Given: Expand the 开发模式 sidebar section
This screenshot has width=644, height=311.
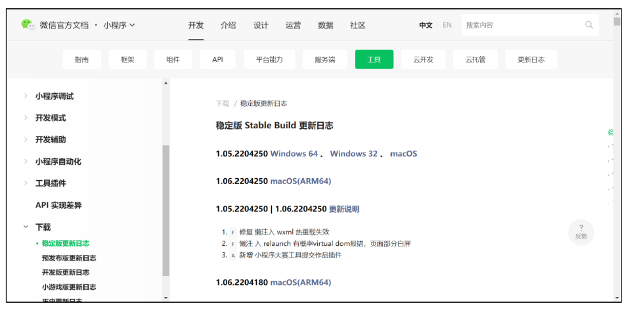Looking at the screenshot, I should point(26,118).
